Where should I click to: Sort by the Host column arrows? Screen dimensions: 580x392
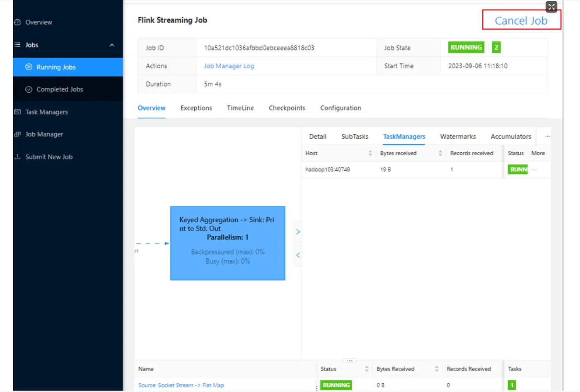click(x=370, y=153)
